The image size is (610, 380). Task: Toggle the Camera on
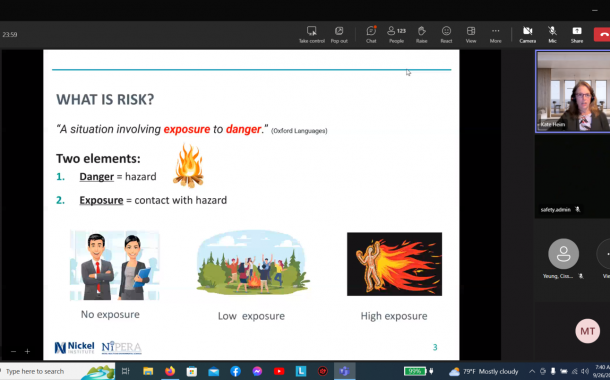click(x=528, y=34)
